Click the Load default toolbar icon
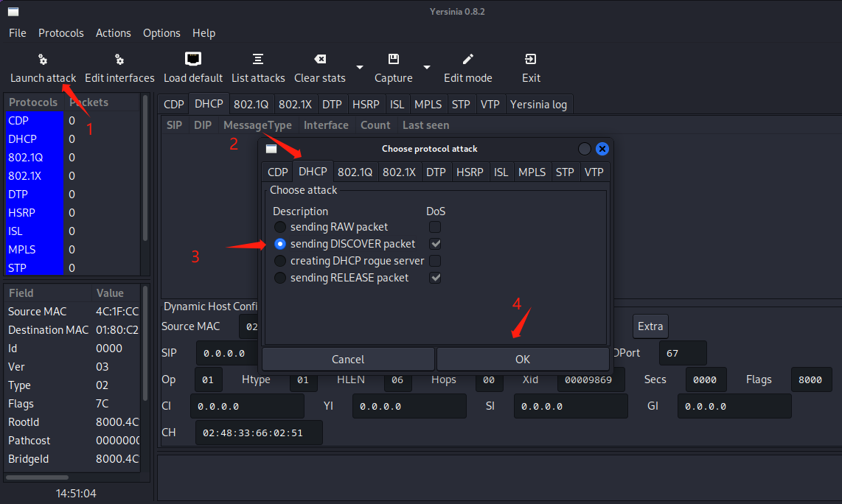Screen dimensions: 842x504 193,59
